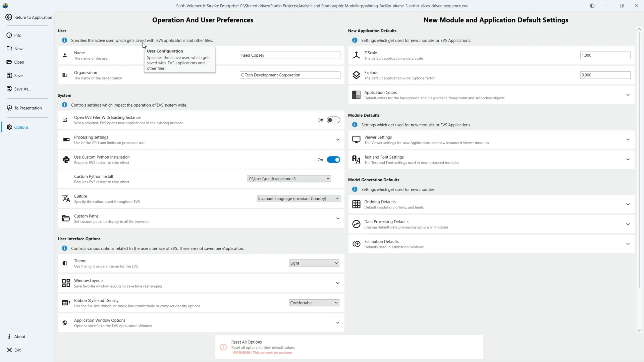The height and width of the screenshot is (362, 644).
Task: Click the theme contrast icon in title bar
Action: (x=592, y=6)
